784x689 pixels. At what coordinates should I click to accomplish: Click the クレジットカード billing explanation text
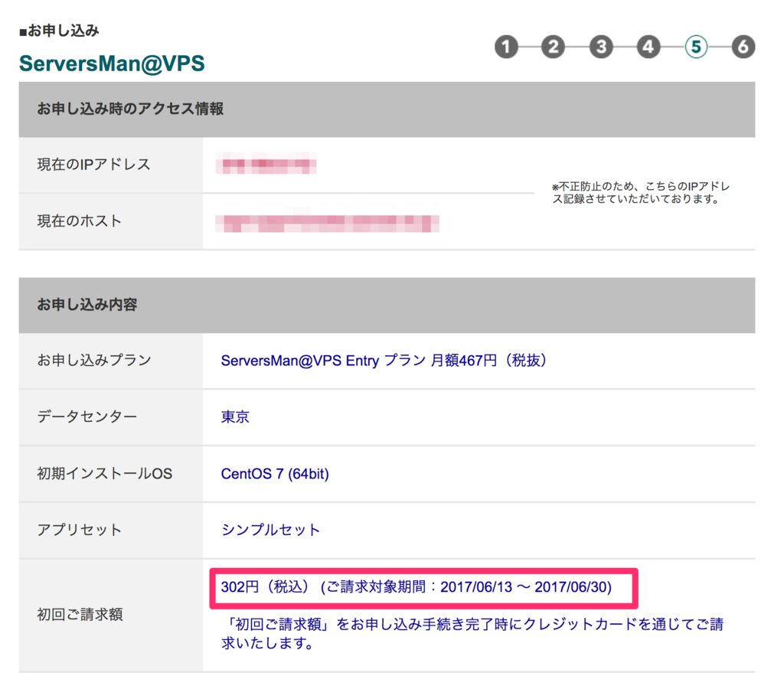pyautogui.click(x=472, y=634)
